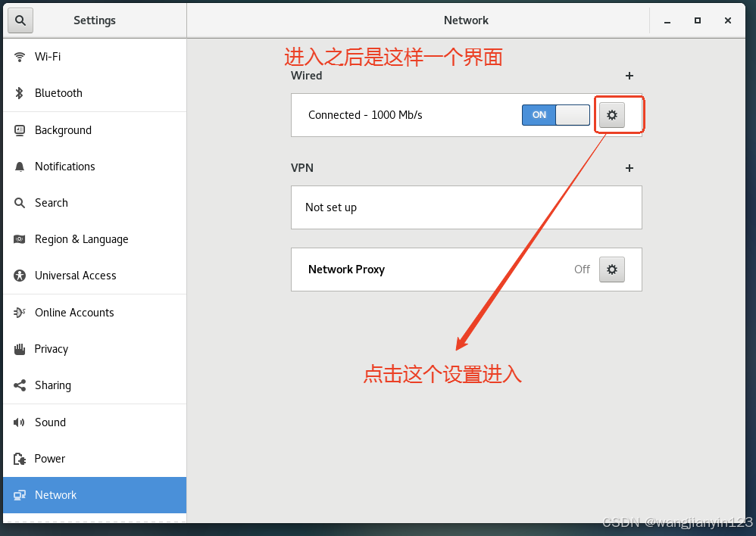
Task: Click the Search magnifier icon in sidebar list
Action: coord(19,203)
